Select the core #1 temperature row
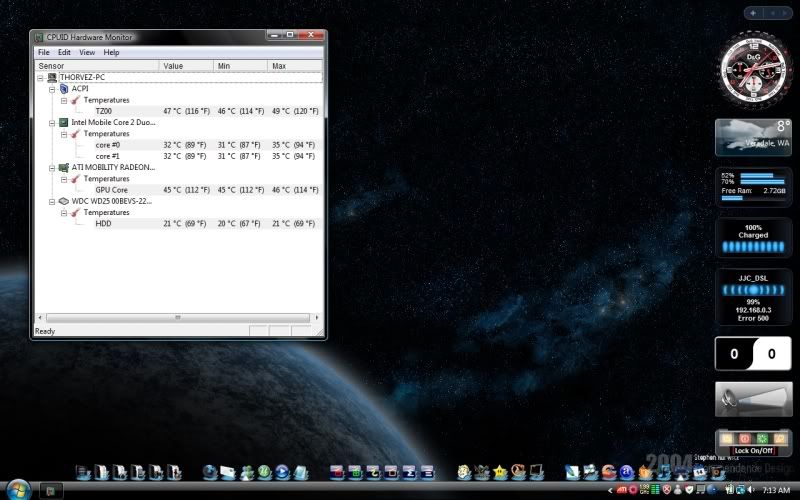 tap(207, 156)
